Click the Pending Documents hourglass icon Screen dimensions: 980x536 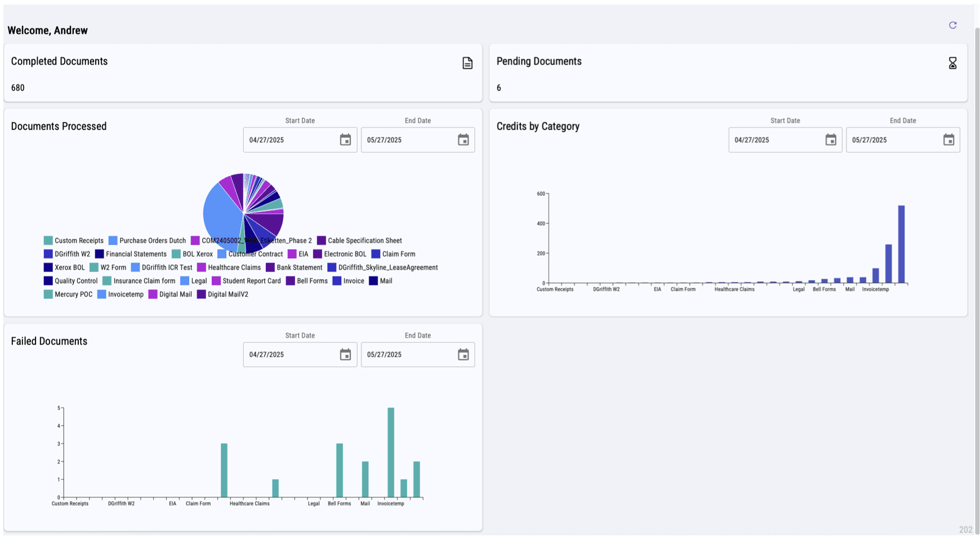click(952, 63)
